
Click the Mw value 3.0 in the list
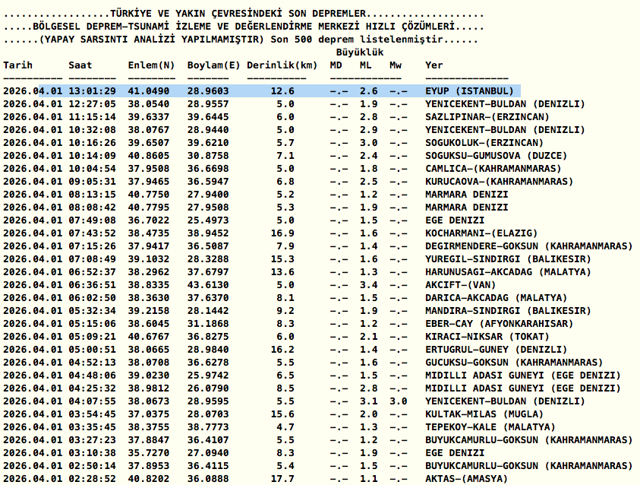398,401
